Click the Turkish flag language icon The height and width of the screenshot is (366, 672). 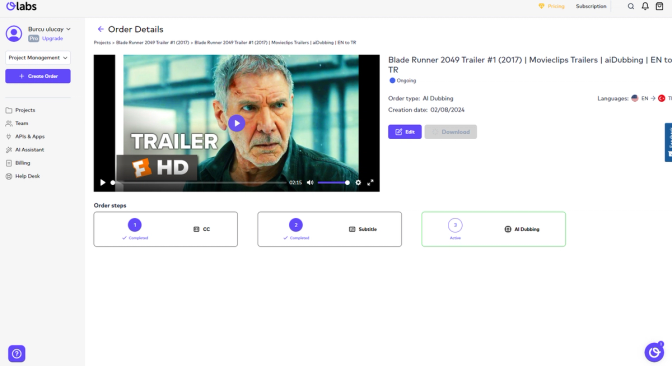click(x=661, y=98)
